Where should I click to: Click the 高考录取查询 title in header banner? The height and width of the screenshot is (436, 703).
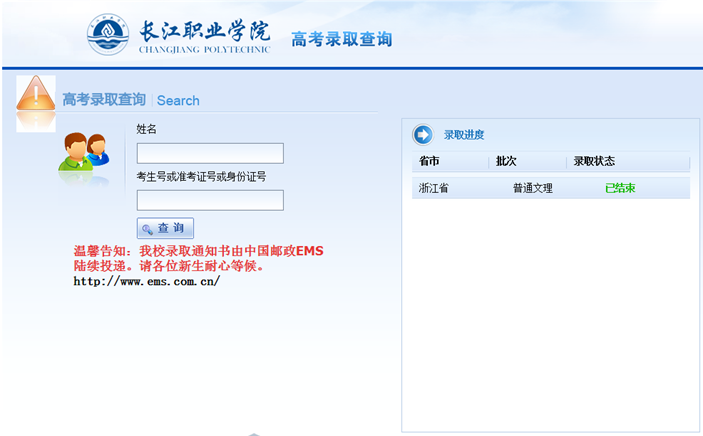point(341,39)
